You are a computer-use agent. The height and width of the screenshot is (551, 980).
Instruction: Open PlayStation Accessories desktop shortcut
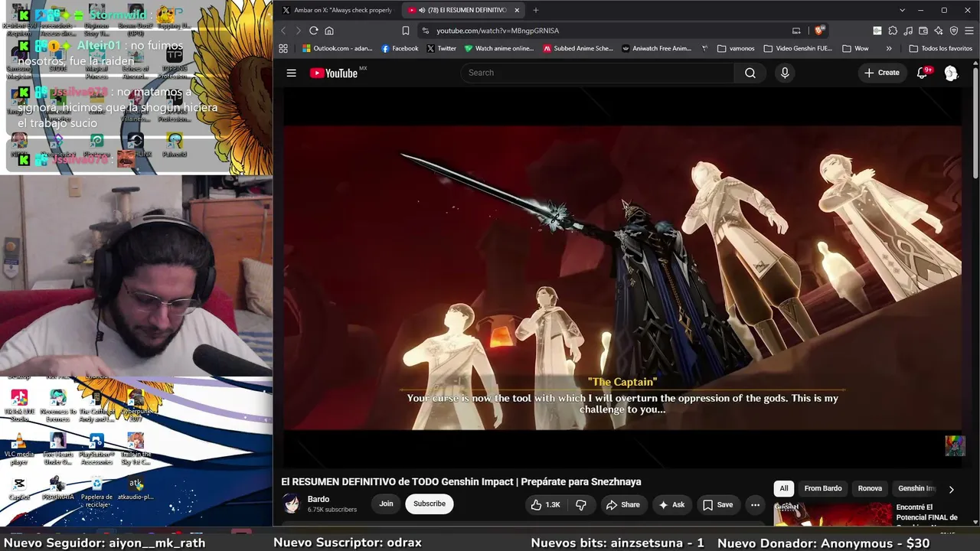(96, 448)
